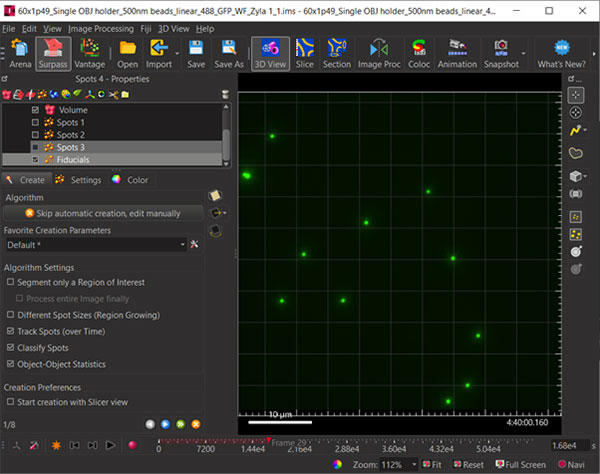Click the Fit view button
Screen dimensions: 600x474
(432, 465)
